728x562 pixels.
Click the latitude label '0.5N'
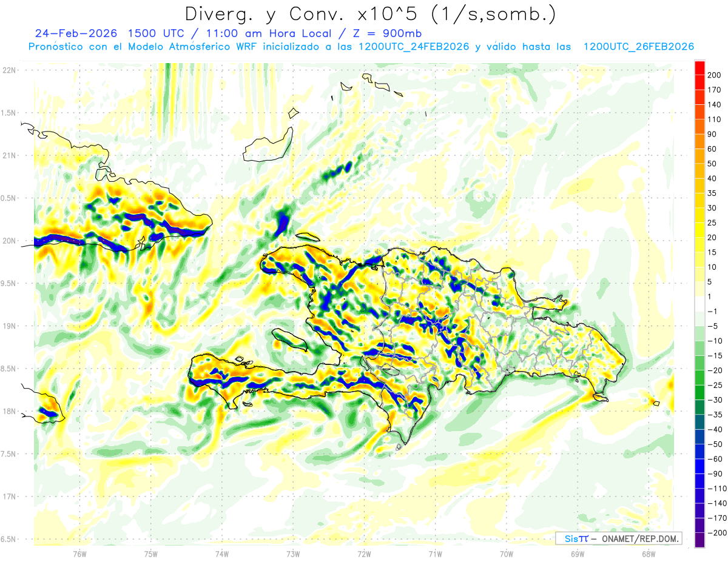(x=9, y=198)
